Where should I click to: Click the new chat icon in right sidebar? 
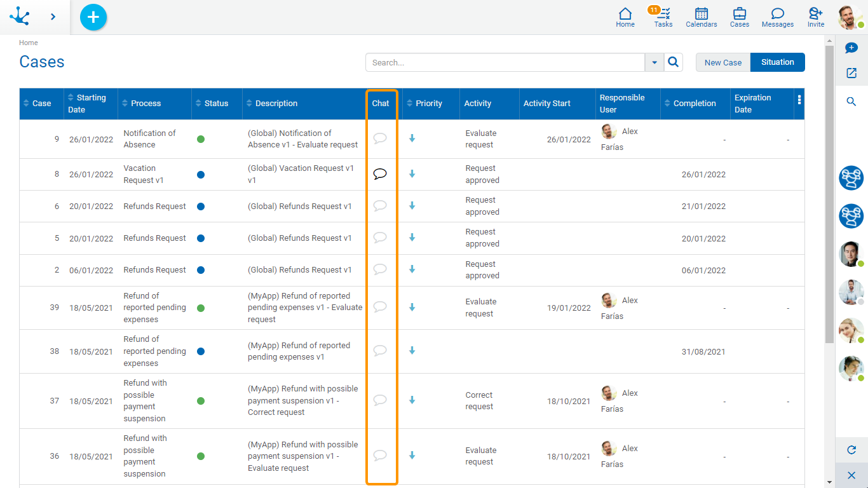point(851,48)
